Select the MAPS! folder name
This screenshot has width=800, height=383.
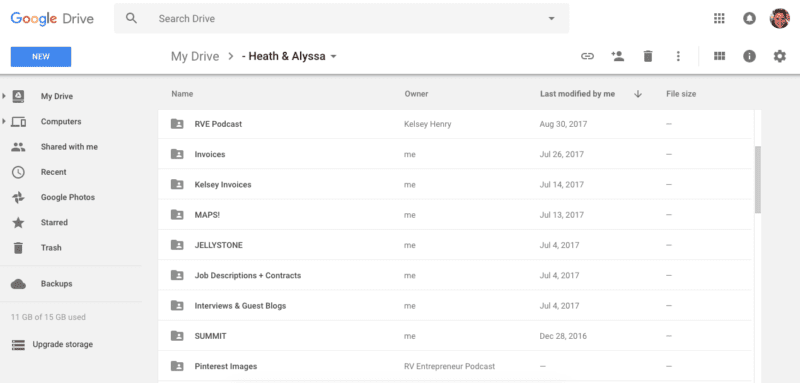(207, 215)
